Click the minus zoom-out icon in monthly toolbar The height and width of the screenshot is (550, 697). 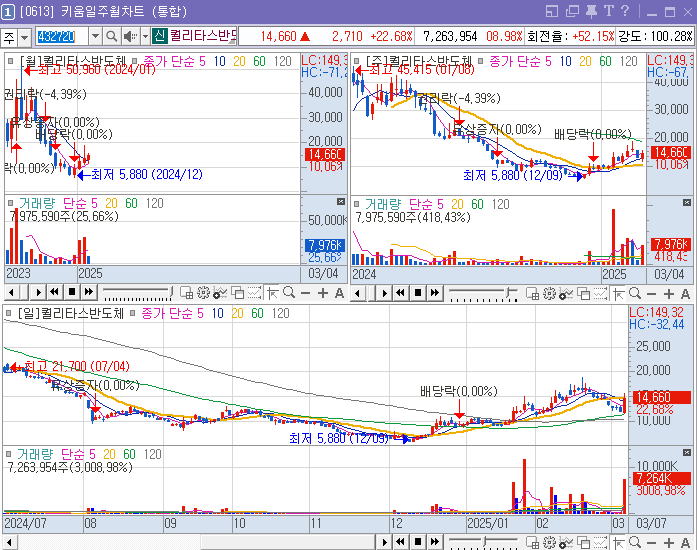click(x=305, y=293)
